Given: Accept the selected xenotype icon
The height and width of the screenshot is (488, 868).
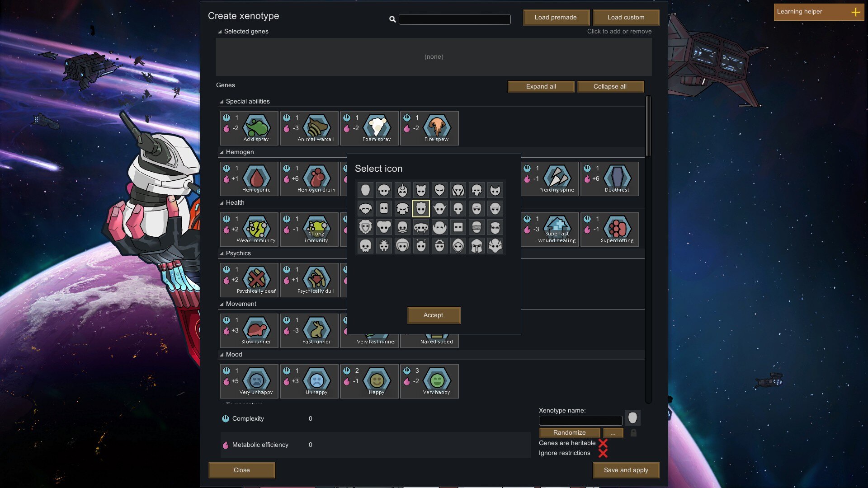Looking at the screenshot, I should (x=434, y=315).
